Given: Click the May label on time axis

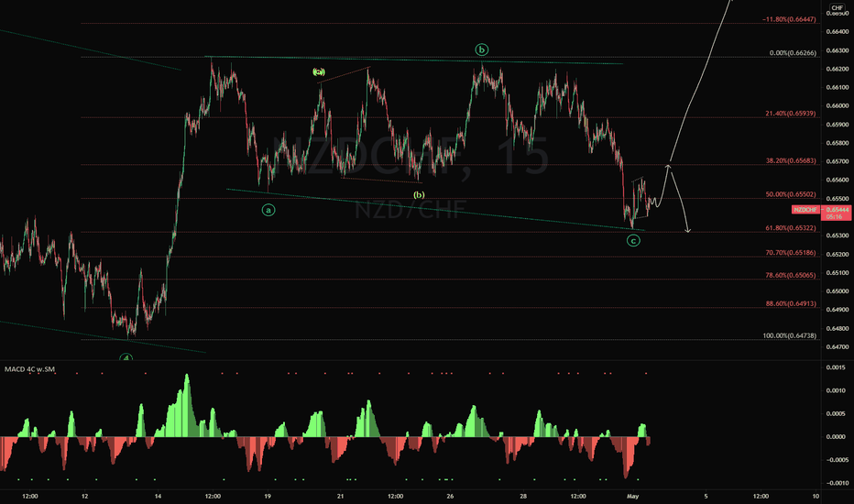Looking at the screenshot, I should pos(632,497).
